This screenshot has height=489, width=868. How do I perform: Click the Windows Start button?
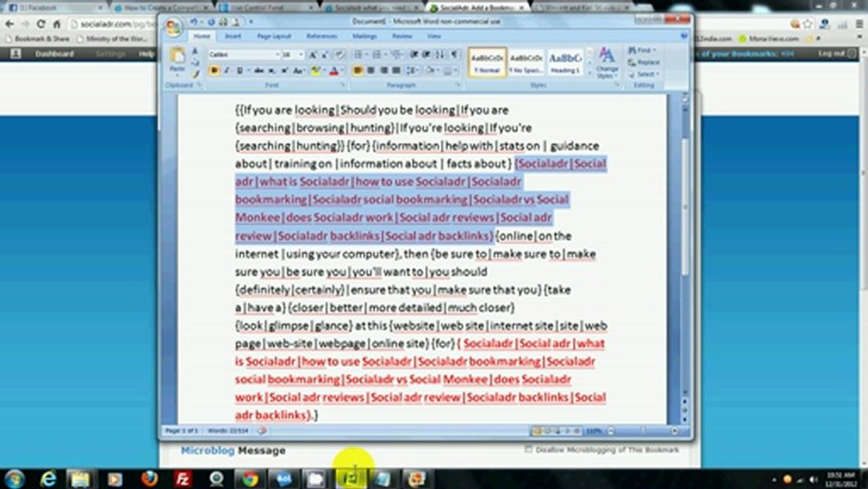(14, 478)
